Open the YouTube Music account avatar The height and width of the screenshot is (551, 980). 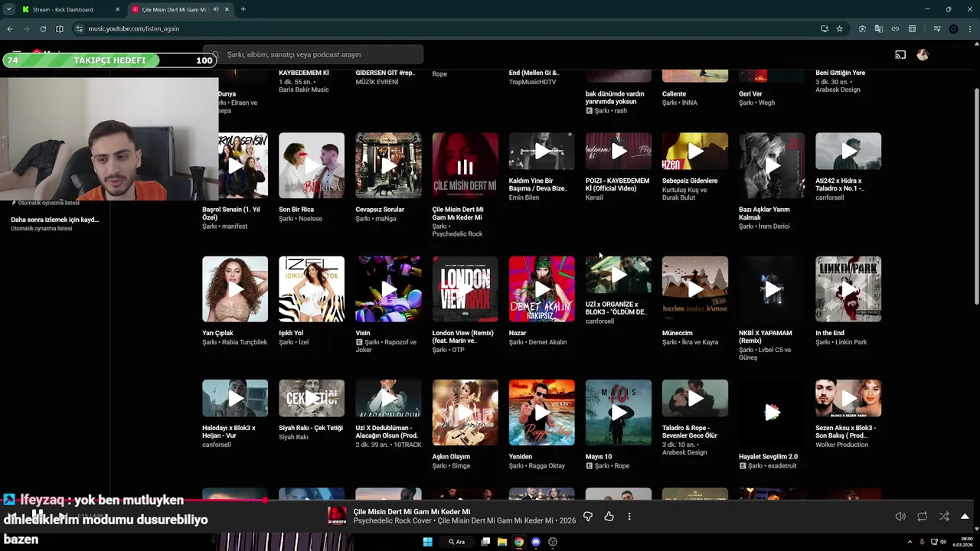pos(923,55)
